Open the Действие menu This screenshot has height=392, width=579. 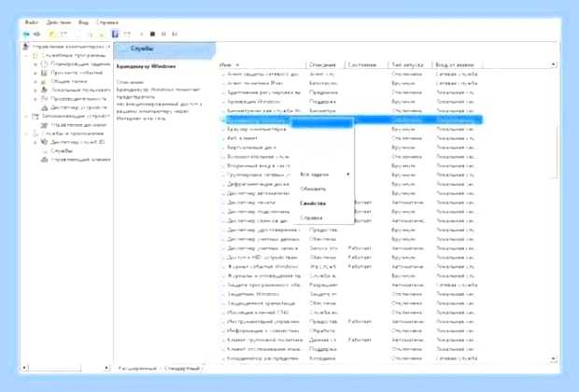click(x=58, y=22)
